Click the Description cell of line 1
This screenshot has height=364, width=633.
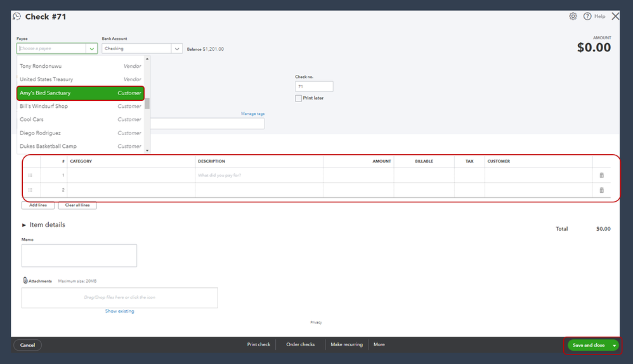[x=259, y=175]
